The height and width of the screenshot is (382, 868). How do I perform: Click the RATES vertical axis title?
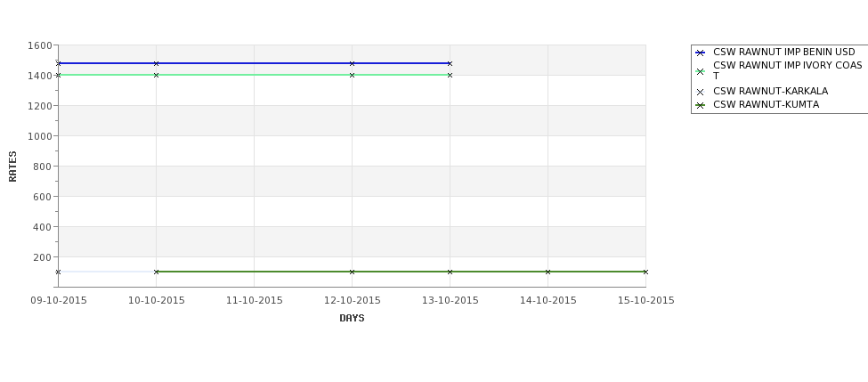point(12,167)
